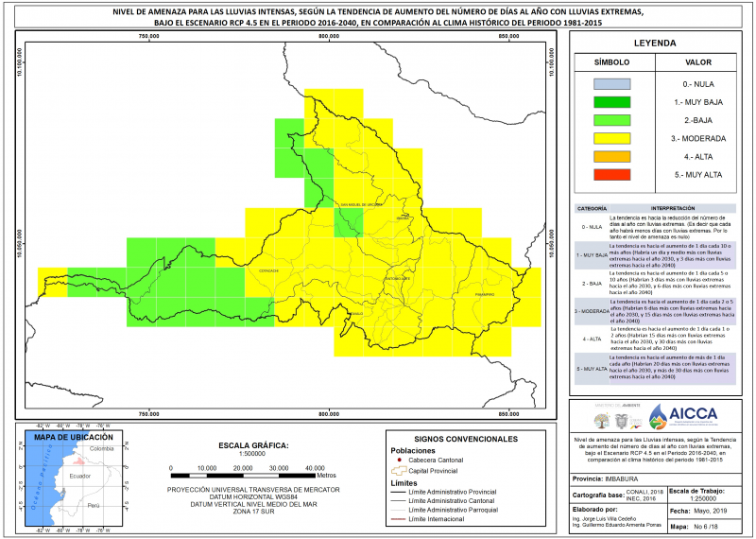The width and height of the screenshot is (756, 539).
Task: Click the Límite Administrativo Provincial line sample
Action: coord(398,493)
